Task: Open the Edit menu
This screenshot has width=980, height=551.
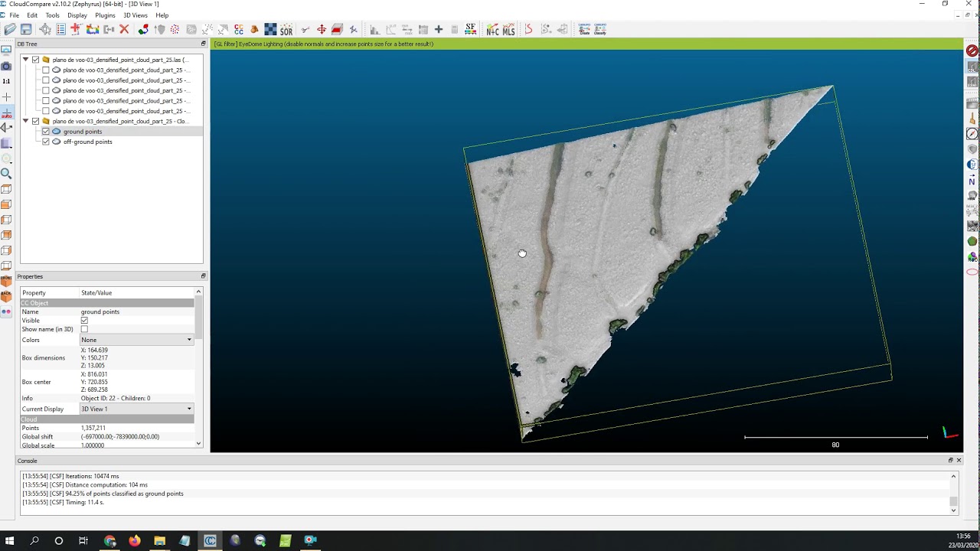Action: click(32, 15)
